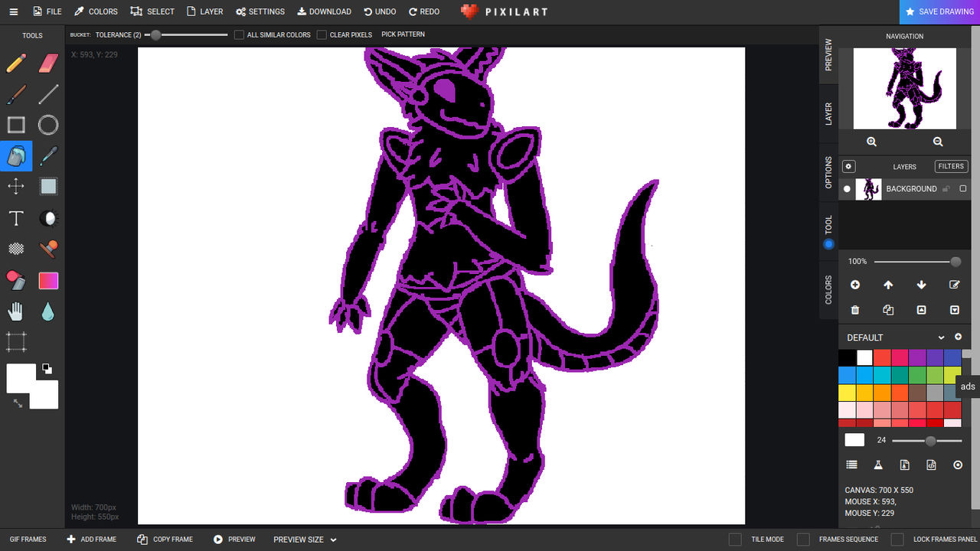Select the Stamp tool

pyautogui.click(x=48, y=249)
